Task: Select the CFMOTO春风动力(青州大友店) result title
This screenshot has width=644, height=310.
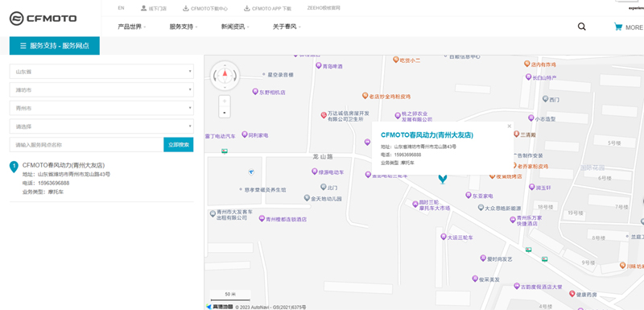Action: pos(64,165)
